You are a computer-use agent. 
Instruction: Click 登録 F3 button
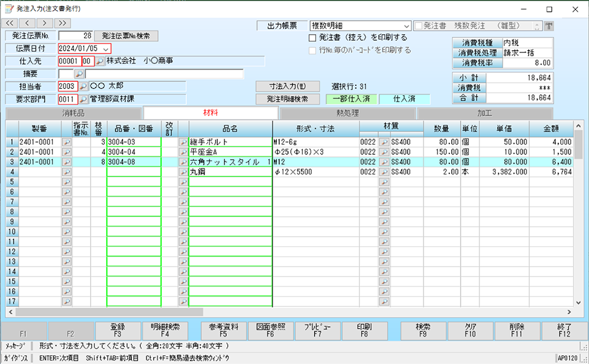click(x=118, y=330)
